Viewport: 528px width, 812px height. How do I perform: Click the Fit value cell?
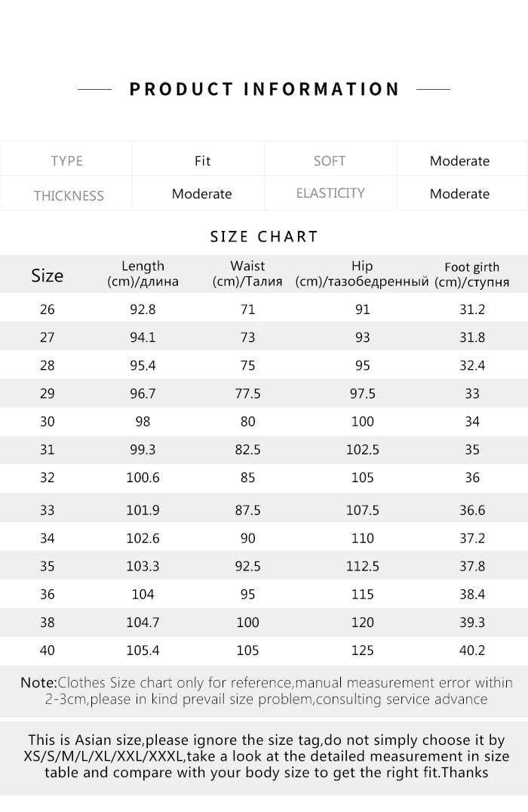click(202, 161)
